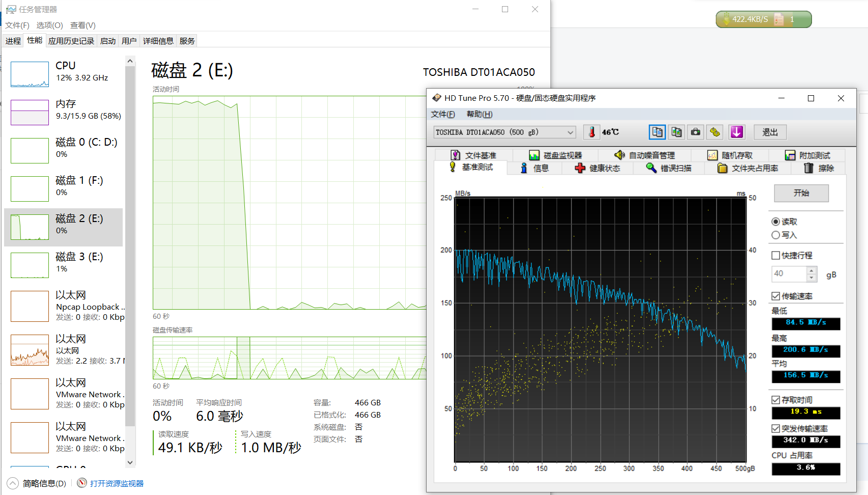Open the 查看(V) menu in Task Manager
This screenshot has height=495, width=868.
point(82,25)
